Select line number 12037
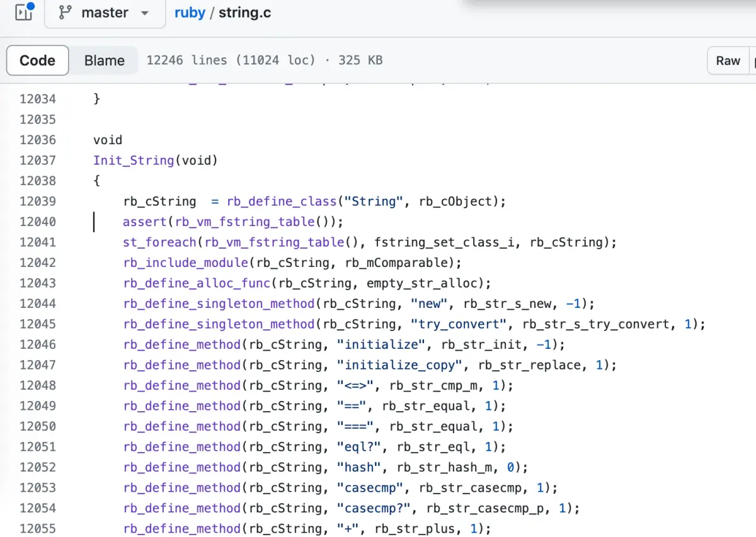756x537 pixels. [38, 160]
